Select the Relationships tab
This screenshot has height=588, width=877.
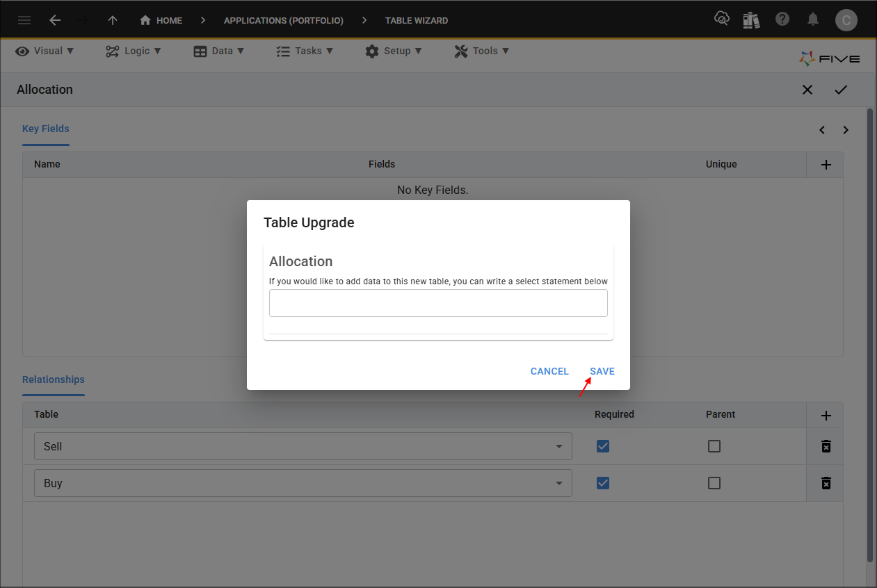54,379
